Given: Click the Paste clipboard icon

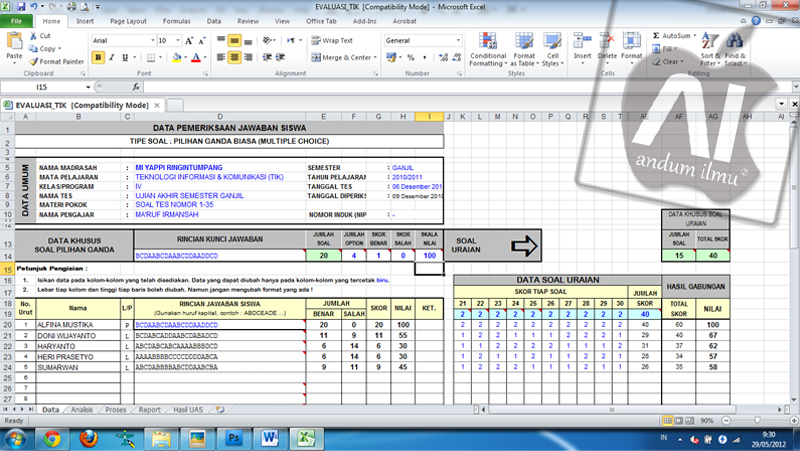Looking at the screenshot, I should 14,41.
